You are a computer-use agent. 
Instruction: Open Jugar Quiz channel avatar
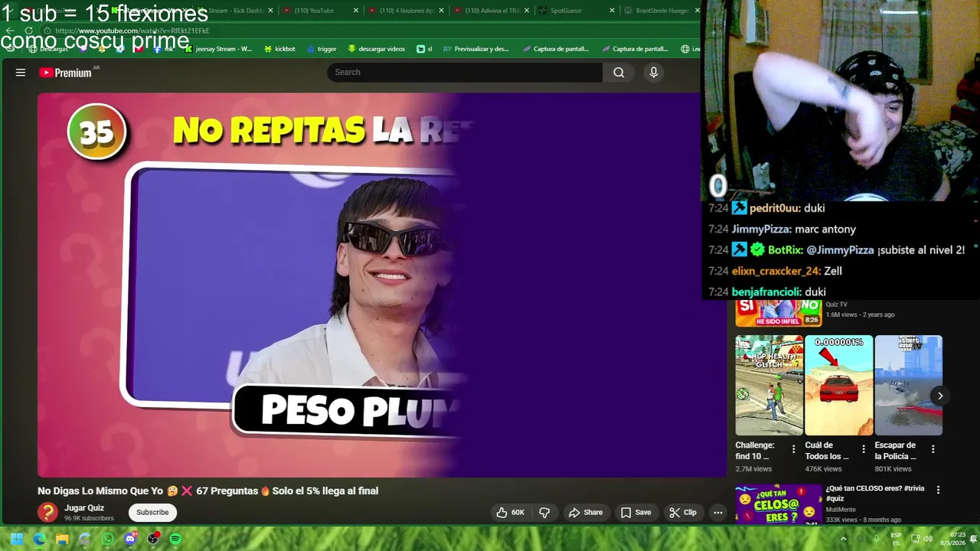click(x=47, y=513)
